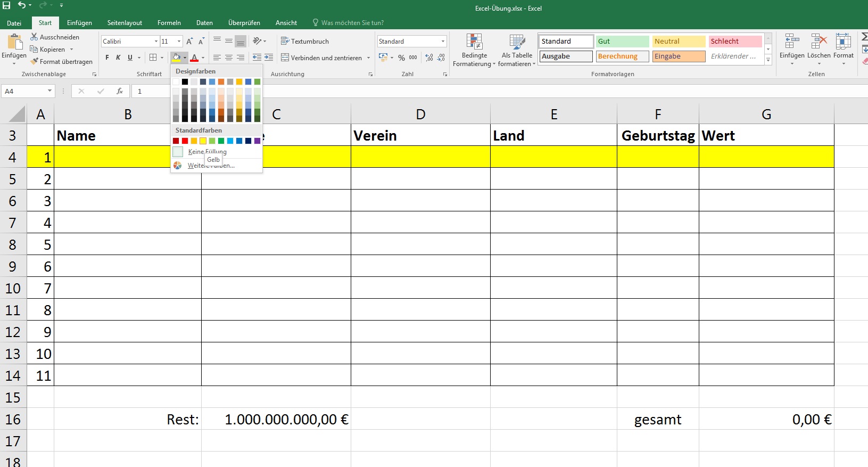
Task: Expand the Standard number format dropdown
Action: point(443,42)
